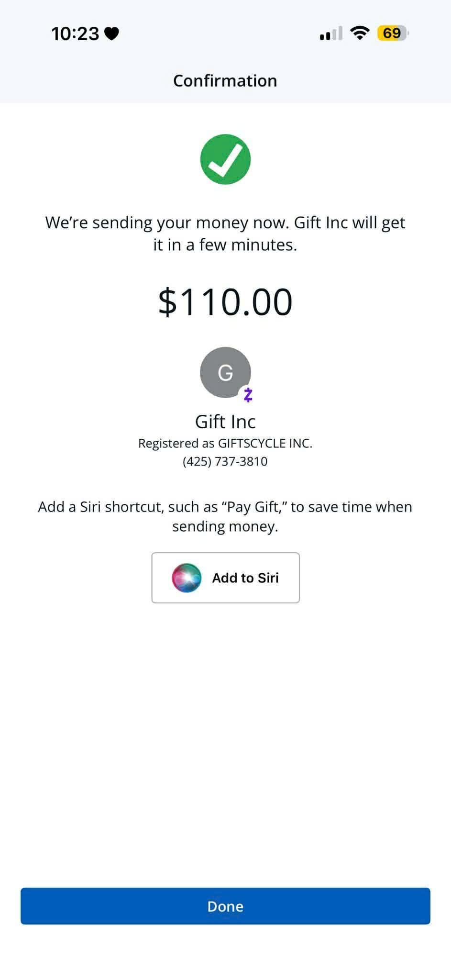Tap the Registered as GIFTSCYCLE INC. line
Image resolution: width=451 pixels, height=980 pixels.
coord(225,443)
